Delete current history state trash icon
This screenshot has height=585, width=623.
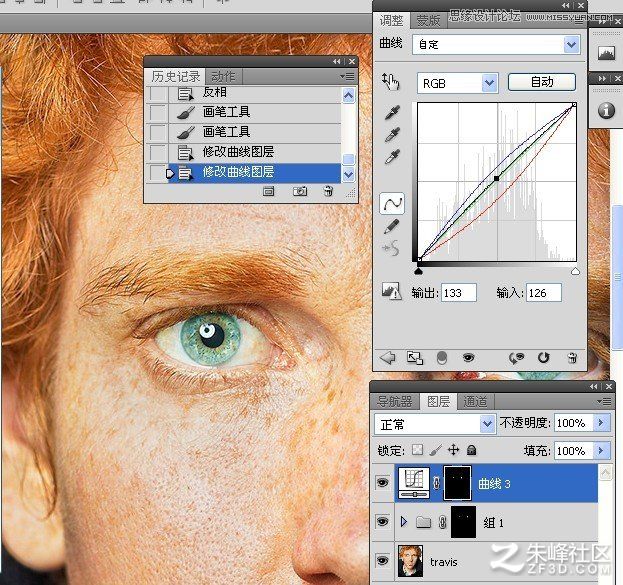(328, 191)
